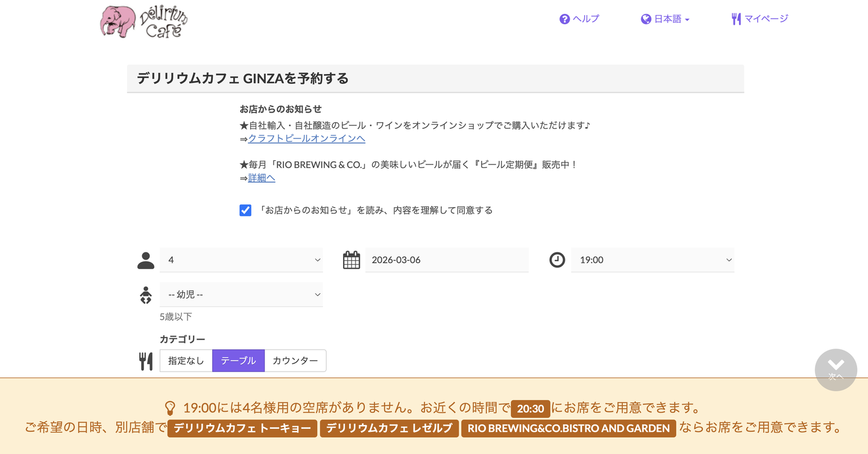
Task: Click the fork and knife icon beside カテゴリー options
Action: point(146,360)
